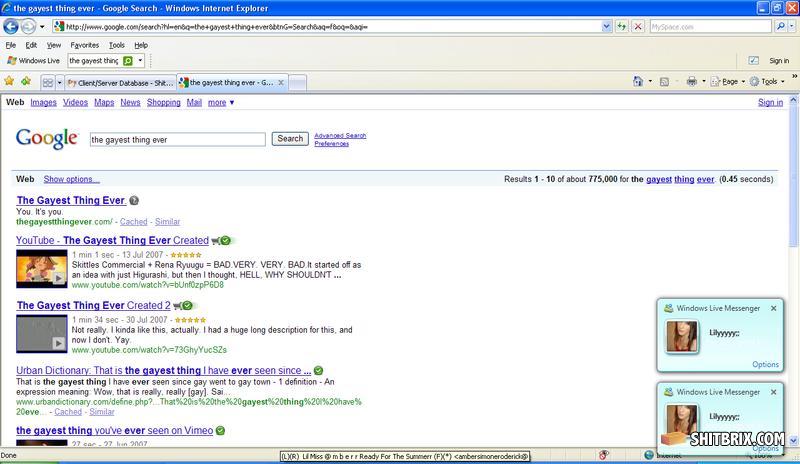Click video thumbnail for Created 2 result
This screenshot has height=464, width=800.
[41, 334]
